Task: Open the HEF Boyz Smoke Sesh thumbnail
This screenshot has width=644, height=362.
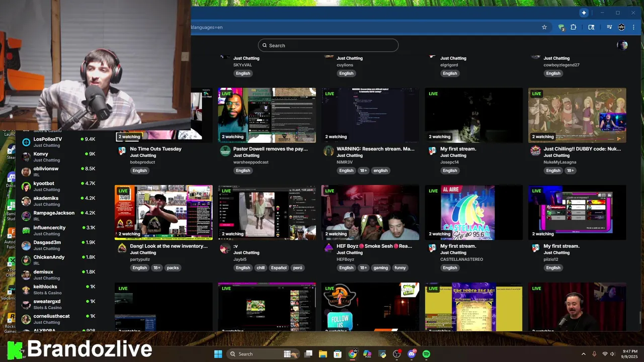Action: pyautogui.click(x=370, y=212)
